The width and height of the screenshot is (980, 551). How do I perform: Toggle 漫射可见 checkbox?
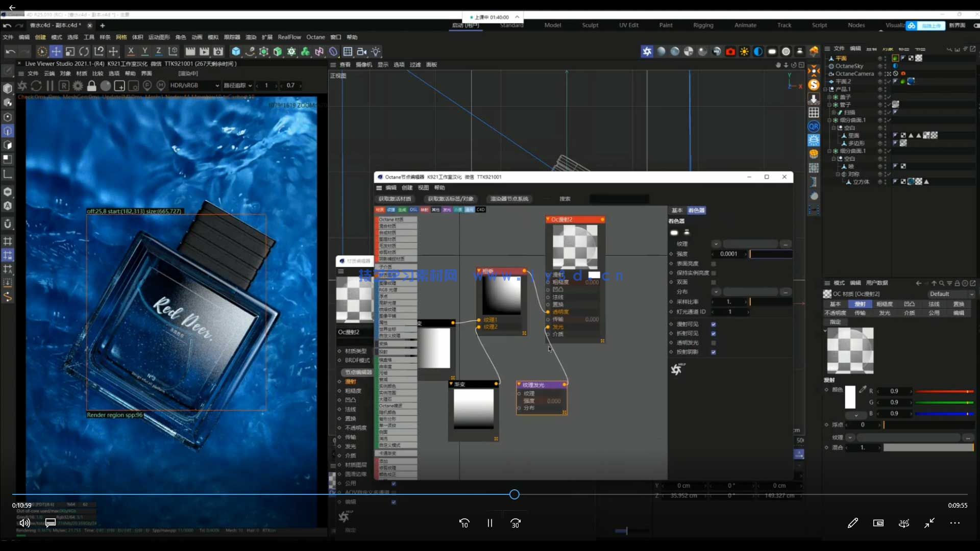[x=714, y=324]
